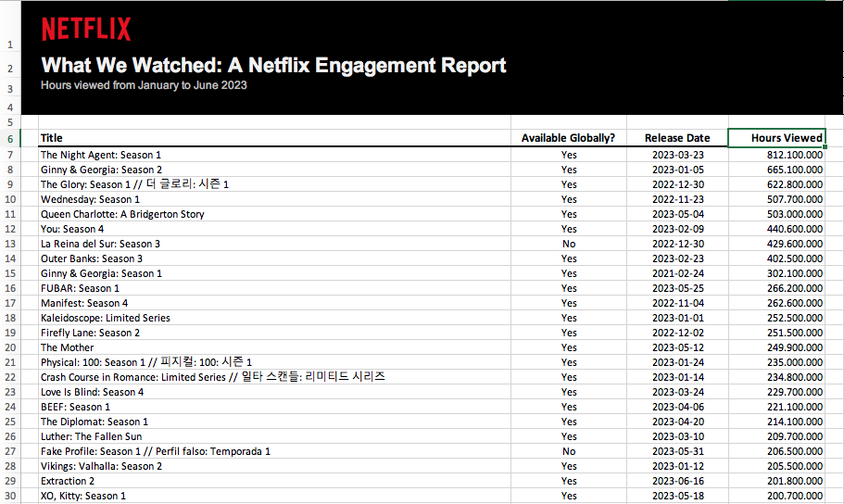Select row header number 13
The height and width of the screenshot is (504, 844).
[10, 244]
